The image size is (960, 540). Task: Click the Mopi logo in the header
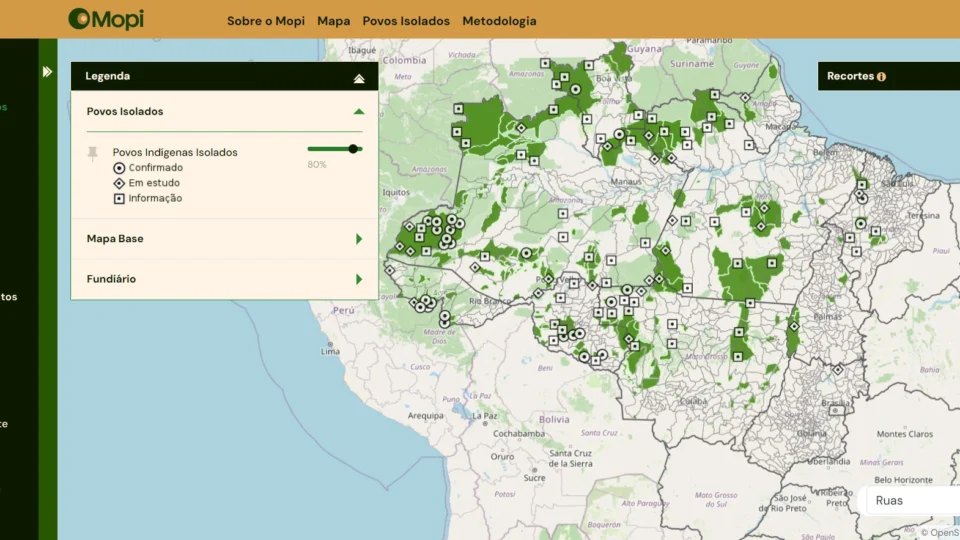click(106, 19)
